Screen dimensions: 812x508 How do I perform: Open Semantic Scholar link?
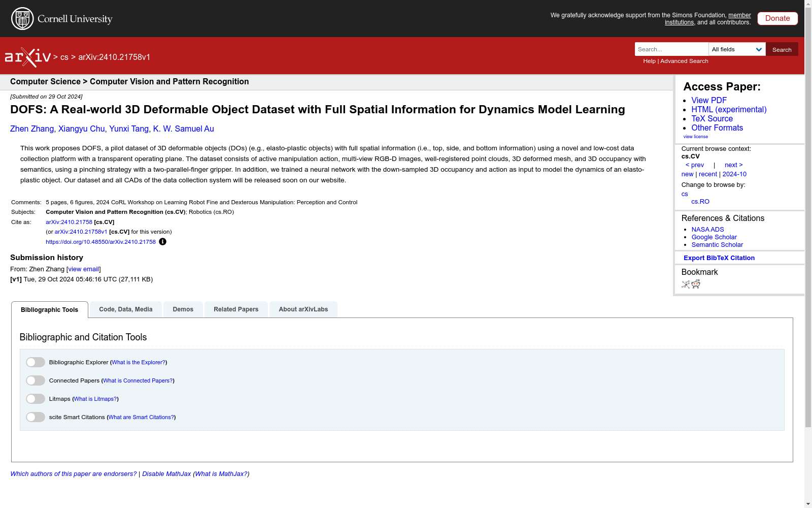[717, 245]
